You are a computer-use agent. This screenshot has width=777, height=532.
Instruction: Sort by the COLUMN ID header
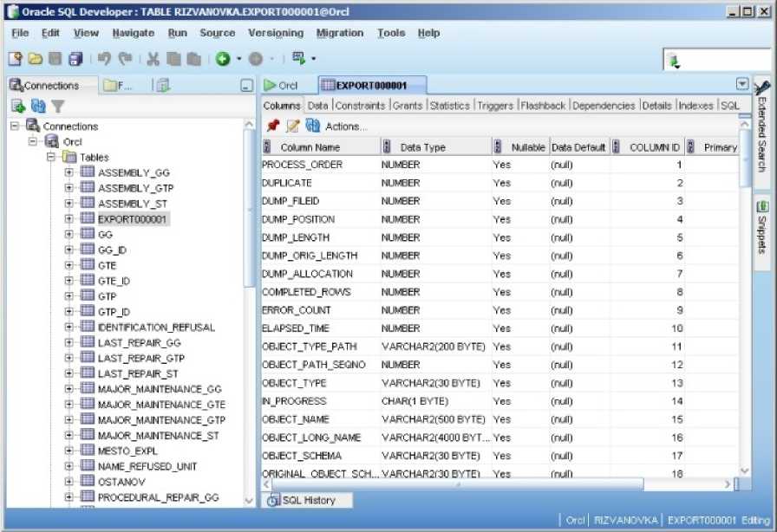[648, 147]
